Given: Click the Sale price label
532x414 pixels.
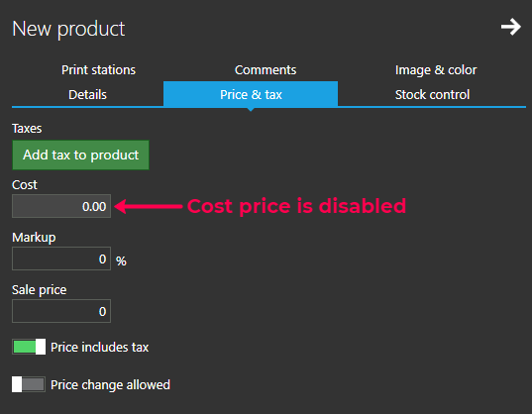Looking at the screenshot, I should [x=40, y=290].
